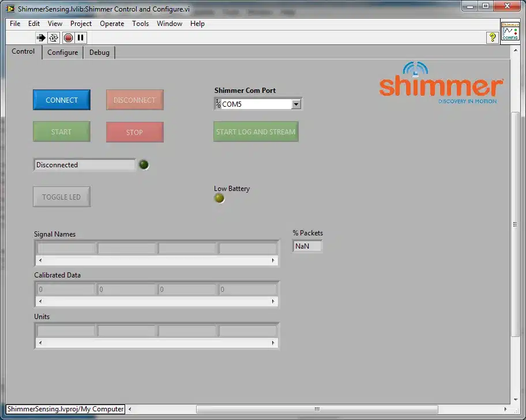Open the context help question mark icon
The width and height of the screenshot is (526, 420).
point(492,37)
